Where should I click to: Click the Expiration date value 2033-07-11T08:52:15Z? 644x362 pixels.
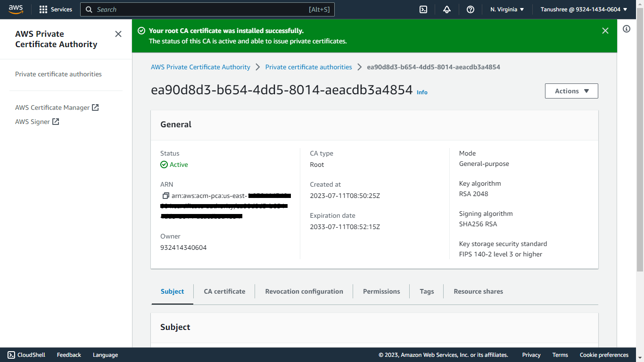pos(345,227)
